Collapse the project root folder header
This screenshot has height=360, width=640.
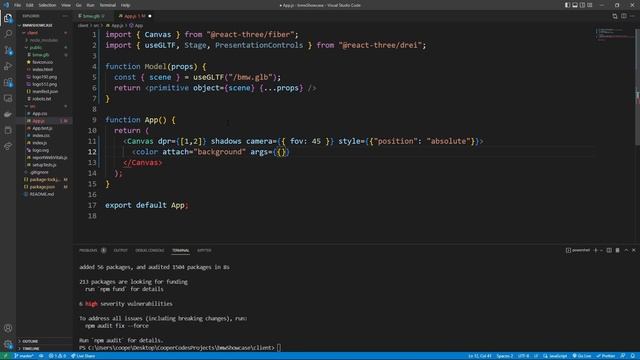point(44,25)
